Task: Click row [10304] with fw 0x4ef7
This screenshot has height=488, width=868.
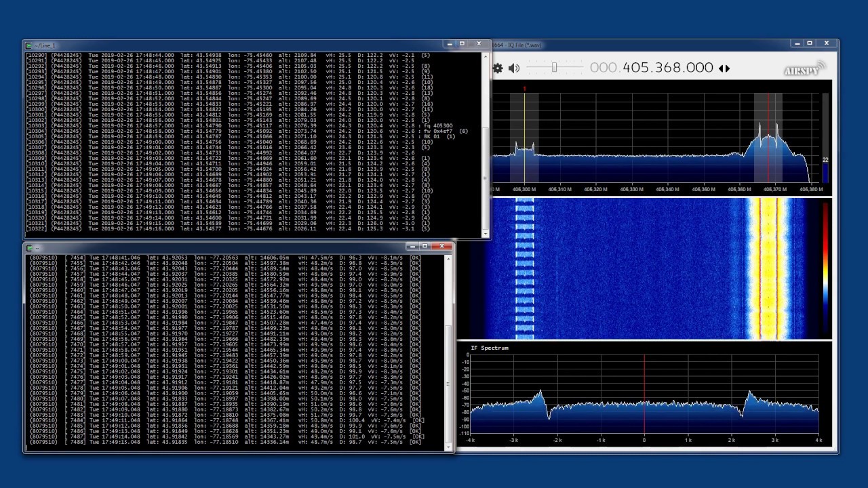Action: [x=247, y=131]
